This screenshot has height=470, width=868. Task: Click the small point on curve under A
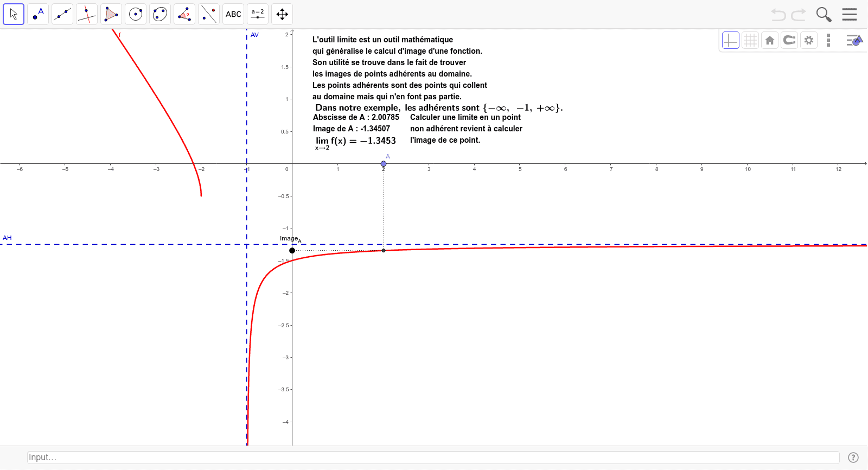tap(384, 250)
